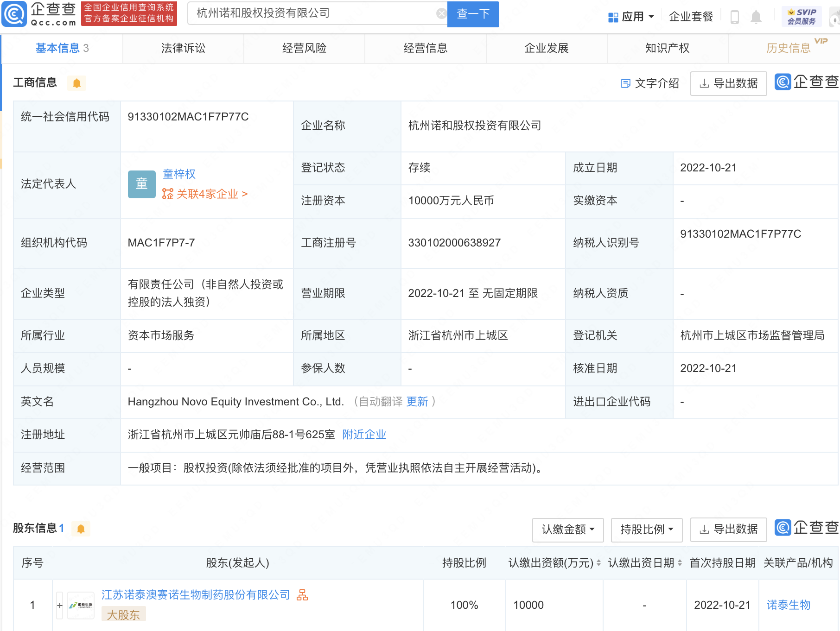
Task: Click 资本市场服务 industry value
Action: click(161, 335)
